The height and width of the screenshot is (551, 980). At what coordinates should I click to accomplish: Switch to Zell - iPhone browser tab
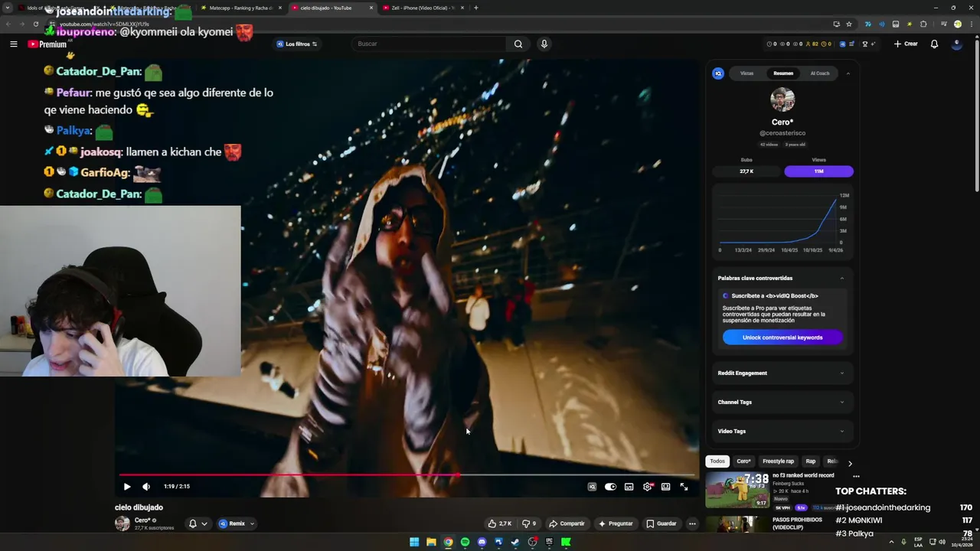coord(423,8)
